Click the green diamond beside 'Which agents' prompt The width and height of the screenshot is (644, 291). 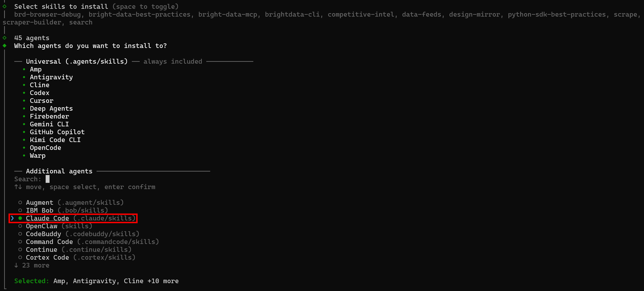(5, 45)
